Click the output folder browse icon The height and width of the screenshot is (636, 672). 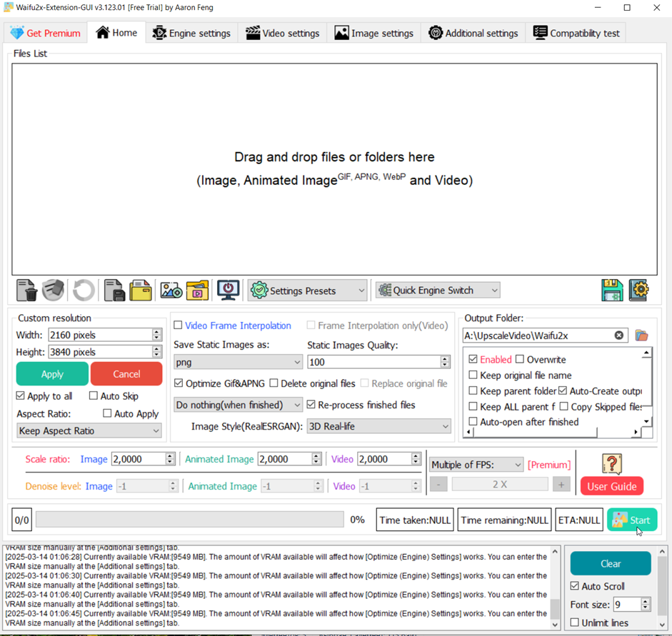641,335
